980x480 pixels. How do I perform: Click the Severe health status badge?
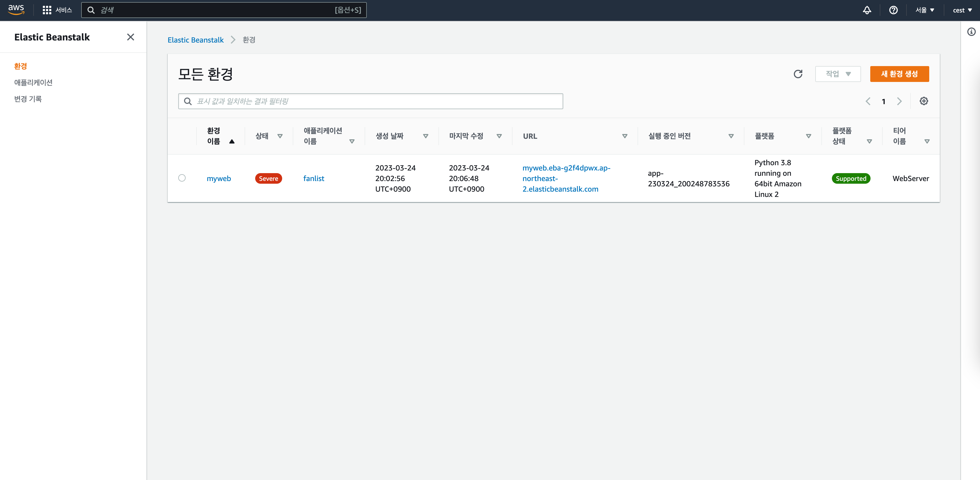click(269, 178)
